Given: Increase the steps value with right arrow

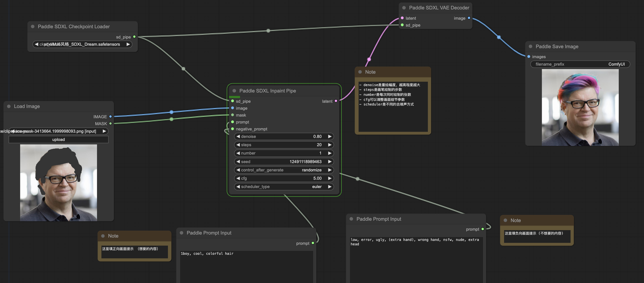Looking at the screenshot, I should [330, 145].
